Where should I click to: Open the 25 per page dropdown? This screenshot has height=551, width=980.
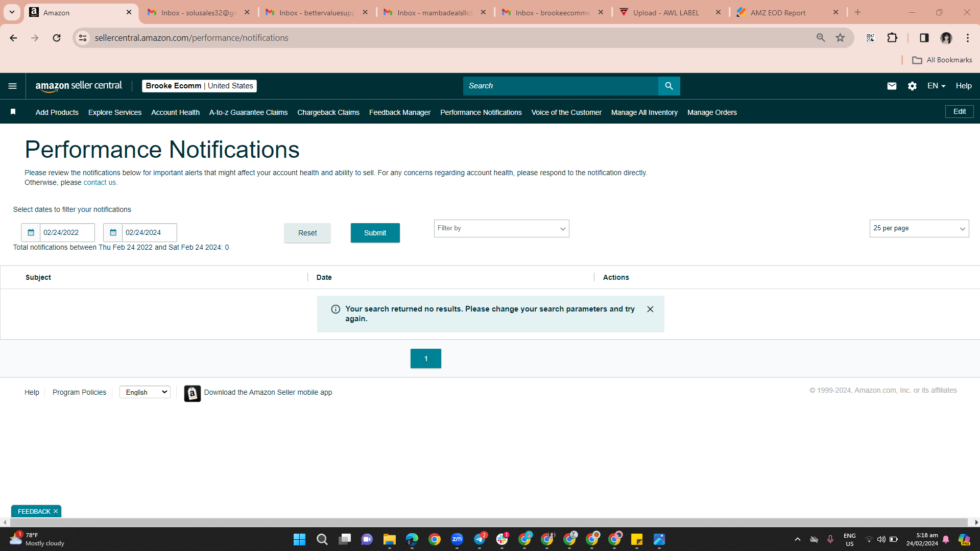(919, 228)
